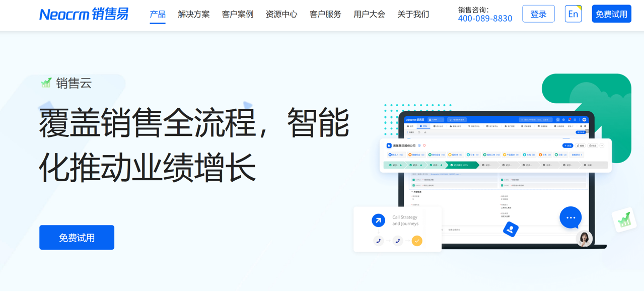
Task: Click the heart favorite icon beside company name
Action: pyautogui.click(x=424, y=146)
